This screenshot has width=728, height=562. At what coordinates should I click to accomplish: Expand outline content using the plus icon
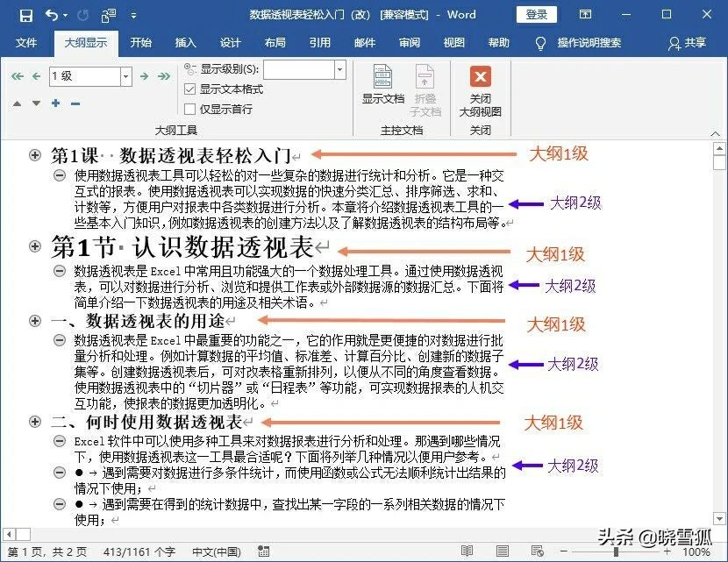point(54,102)
